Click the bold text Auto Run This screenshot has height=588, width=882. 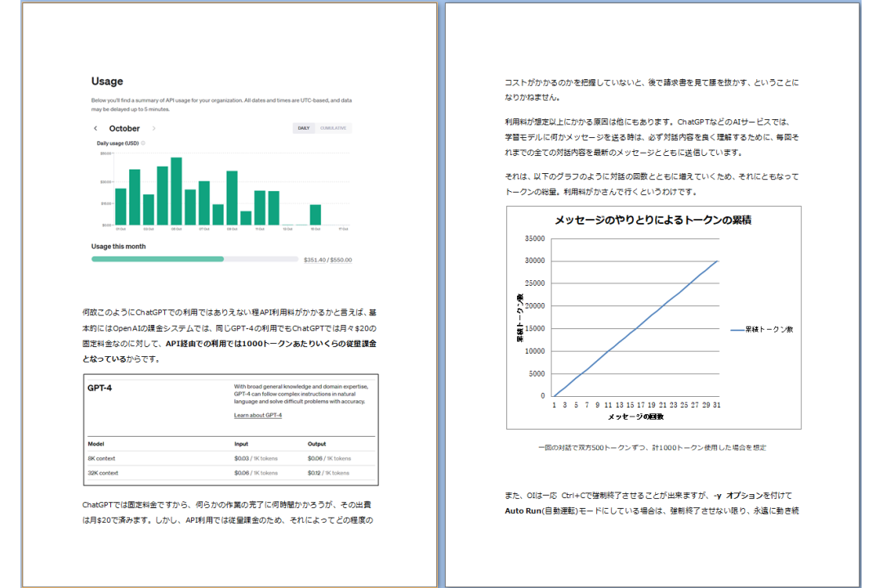pyautogui.click(x=523, y=511)
